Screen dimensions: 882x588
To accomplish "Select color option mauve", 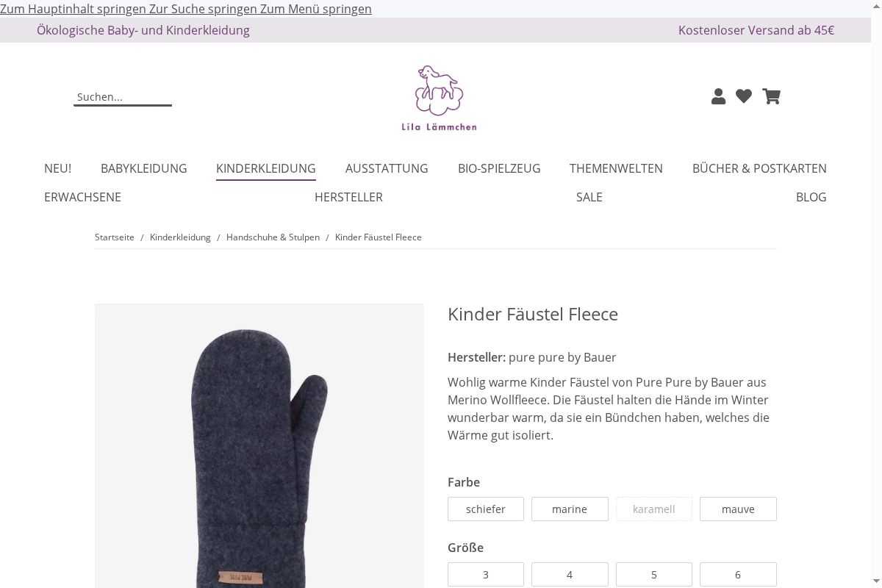I will (738, 509).
